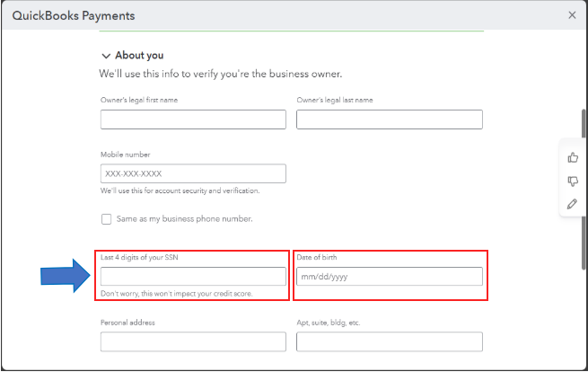Focus the owner's legal last name field
Screen dimensions: 588x372
pyautogui.click(x=389, y=120)
